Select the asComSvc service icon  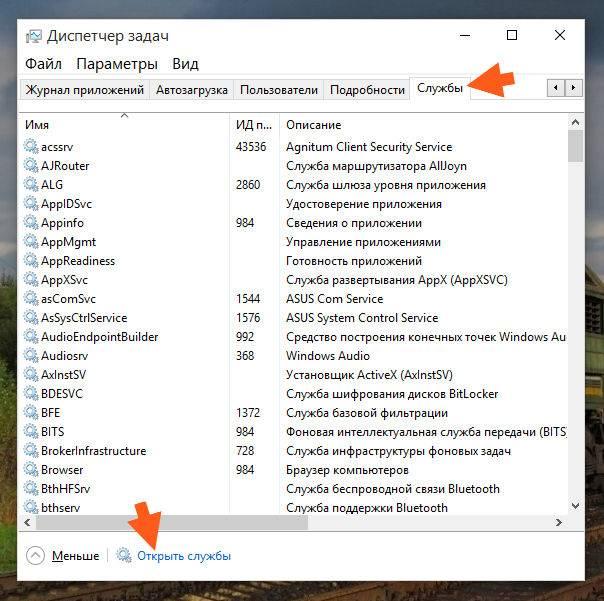31,299
